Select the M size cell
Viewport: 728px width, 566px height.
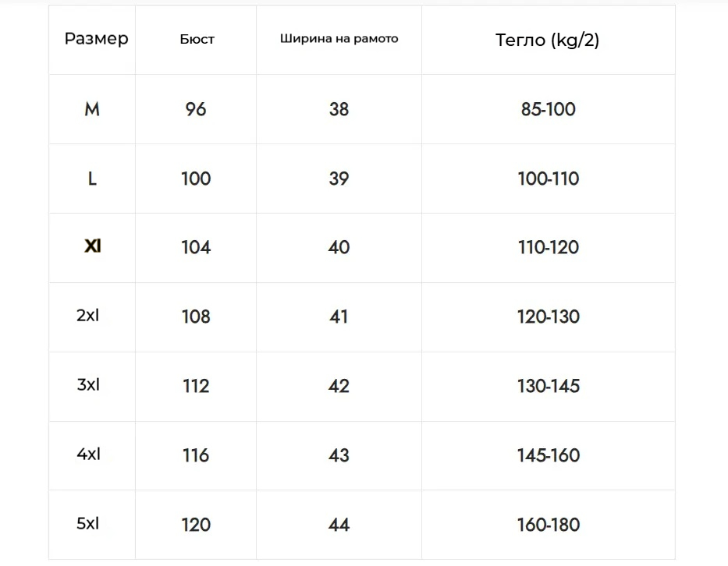click(92, 110)
